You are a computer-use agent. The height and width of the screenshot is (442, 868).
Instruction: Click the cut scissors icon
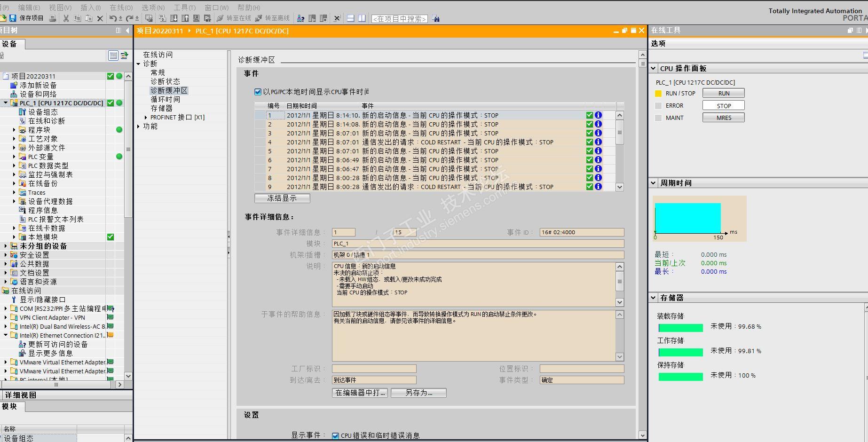tap(66, 18)
